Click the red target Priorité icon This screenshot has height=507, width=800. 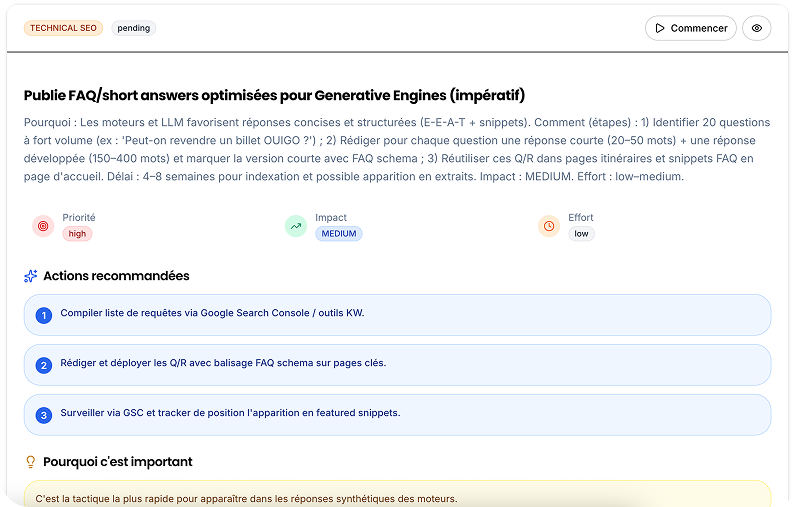coord(42,226)
